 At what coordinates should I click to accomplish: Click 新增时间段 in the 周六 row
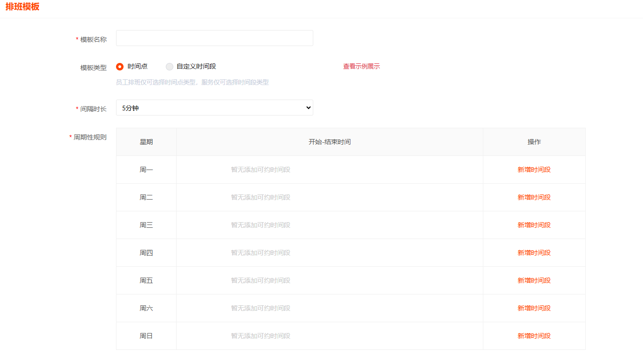click(x=534, y=308)
